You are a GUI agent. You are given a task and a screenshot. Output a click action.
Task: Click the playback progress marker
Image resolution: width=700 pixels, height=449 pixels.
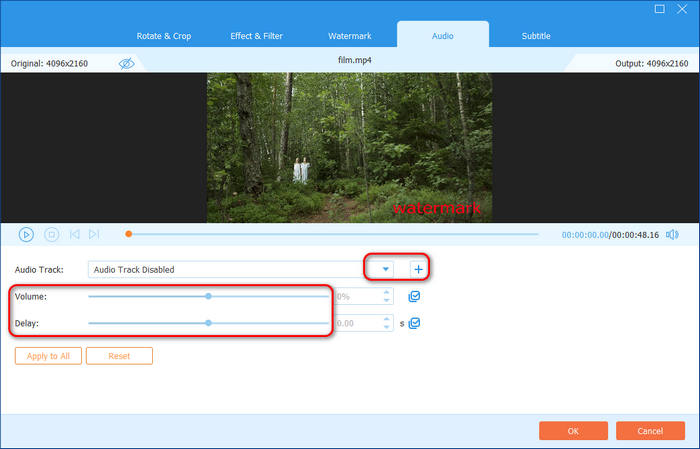click(x=129, y=234)
